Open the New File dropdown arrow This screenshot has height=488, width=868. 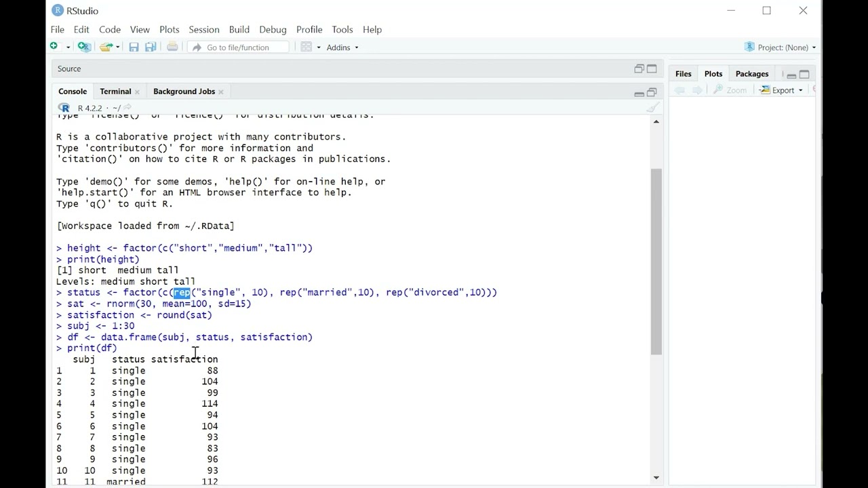pos(68,47)
